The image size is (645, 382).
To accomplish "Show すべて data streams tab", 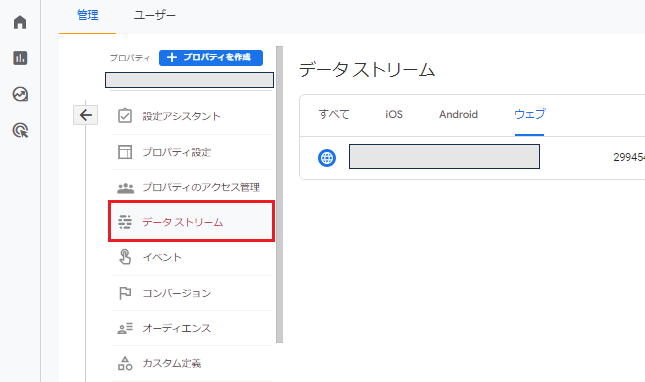I will click(x=334, y=114).
